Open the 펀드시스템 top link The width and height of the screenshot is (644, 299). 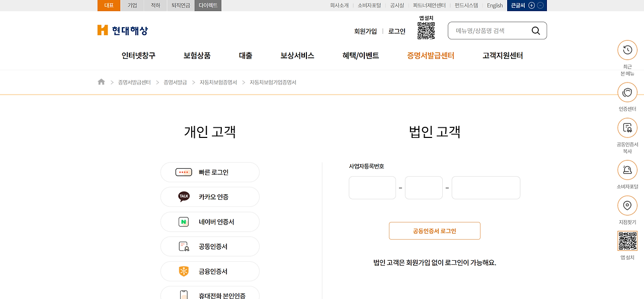(466, 6)
